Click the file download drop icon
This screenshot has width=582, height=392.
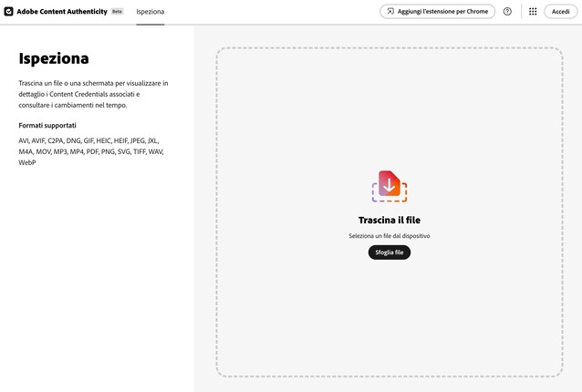click(x=390, y=186)
